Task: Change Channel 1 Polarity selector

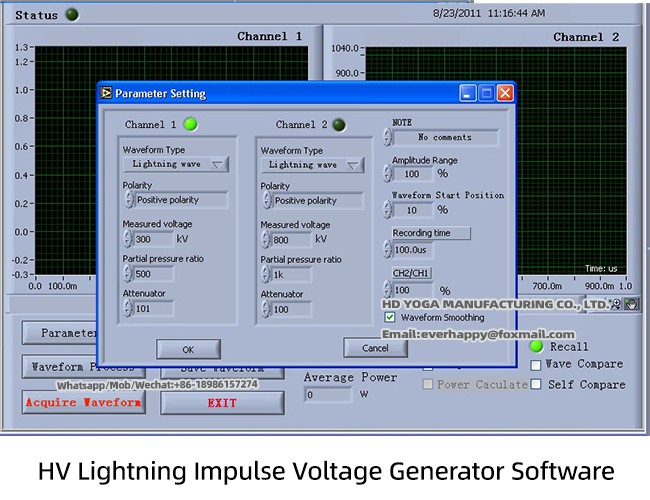Action: [175, 200]
